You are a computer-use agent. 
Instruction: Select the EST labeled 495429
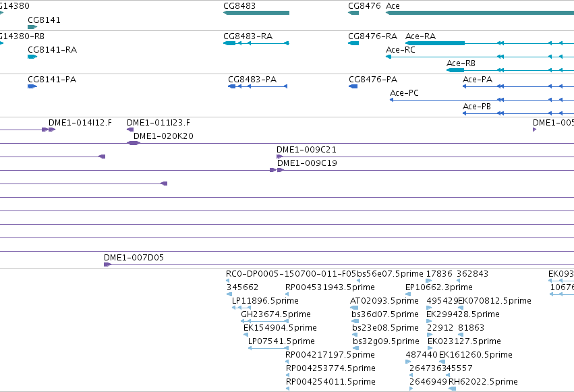pos(442,301)
